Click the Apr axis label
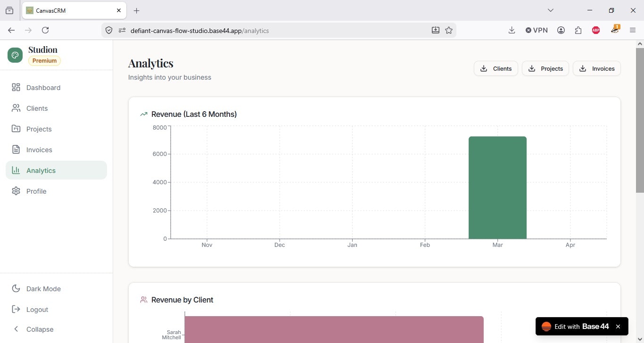 coord(570,245)
